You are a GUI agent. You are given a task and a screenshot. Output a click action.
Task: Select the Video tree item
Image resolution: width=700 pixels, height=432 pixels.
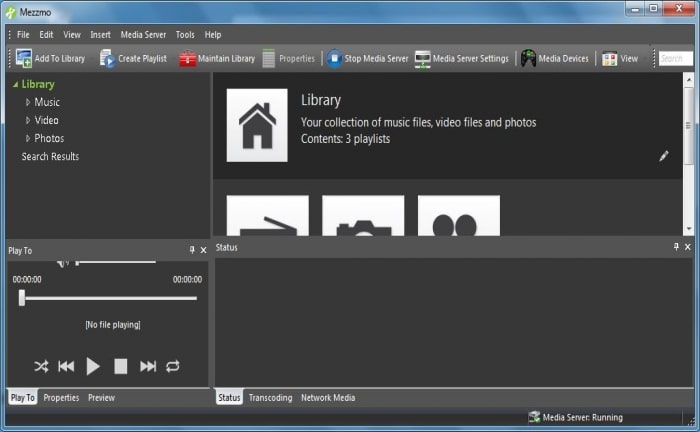tap(46, 120)
